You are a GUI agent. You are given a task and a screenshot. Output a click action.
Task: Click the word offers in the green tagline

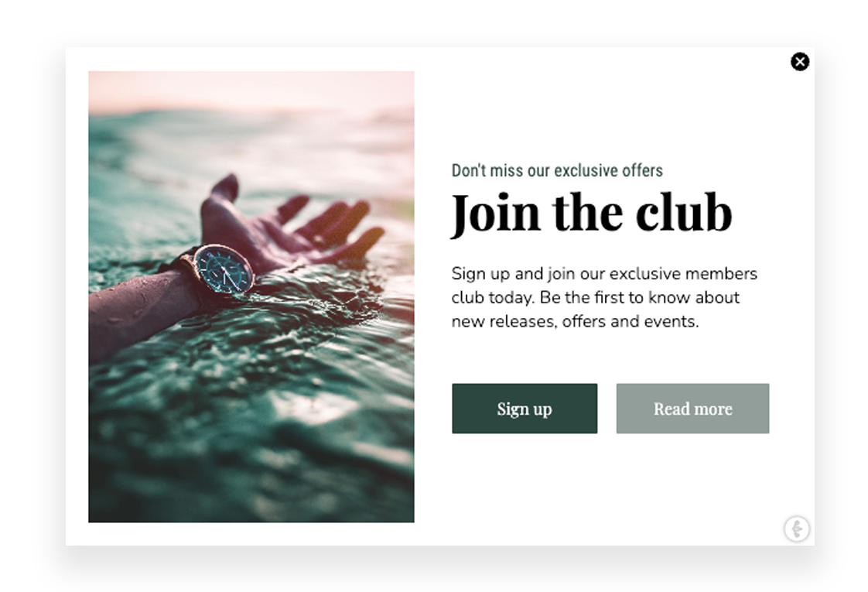(x=643, y=170)
